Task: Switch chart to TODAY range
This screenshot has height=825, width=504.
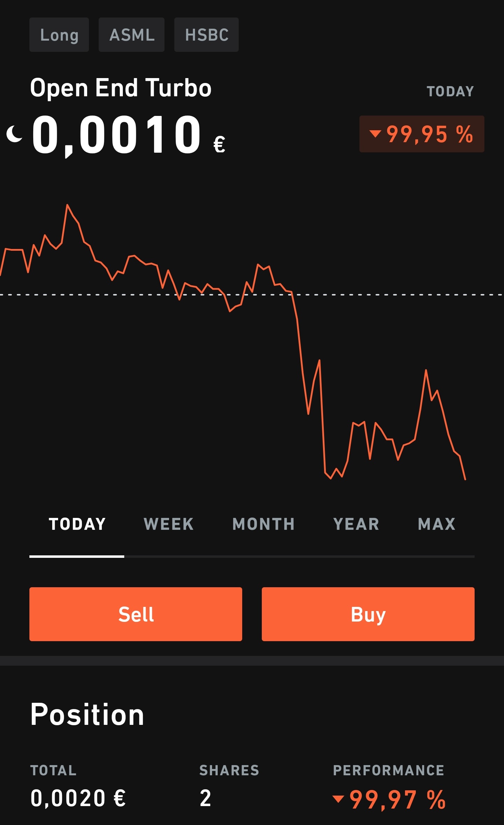Action: [x=77, y=524]
